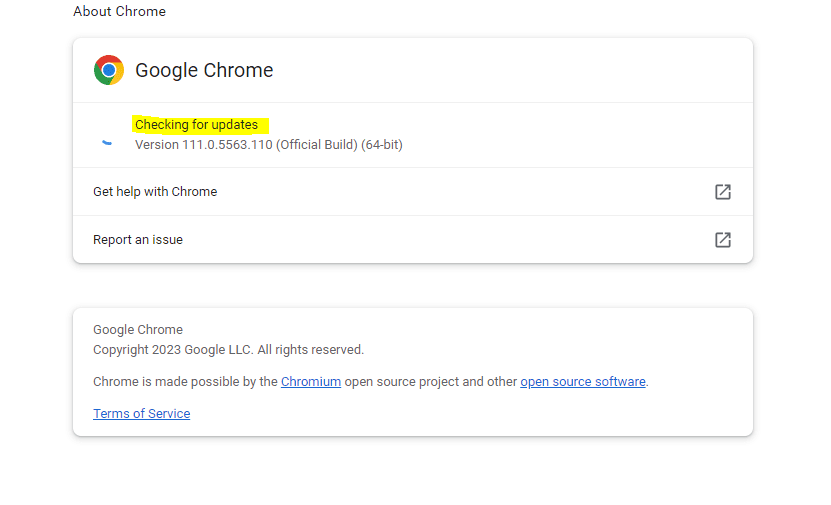Click the update-checking spinner icon
This screenshot has width=831, height=505.
coord(107,142)
